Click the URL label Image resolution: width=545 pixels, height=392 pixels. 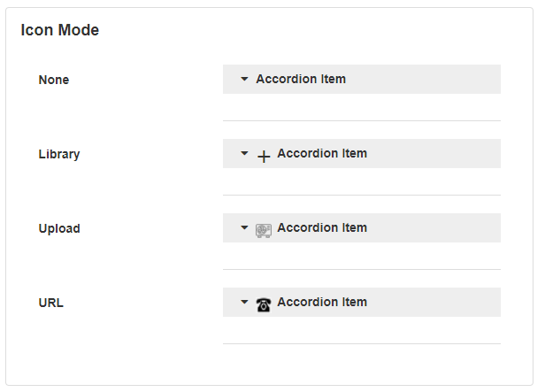click(51, 303)
